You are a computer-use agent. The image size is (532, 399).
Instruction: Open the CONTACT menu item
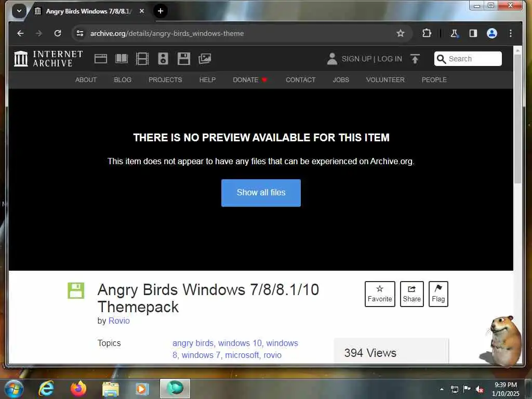(301, 79)
